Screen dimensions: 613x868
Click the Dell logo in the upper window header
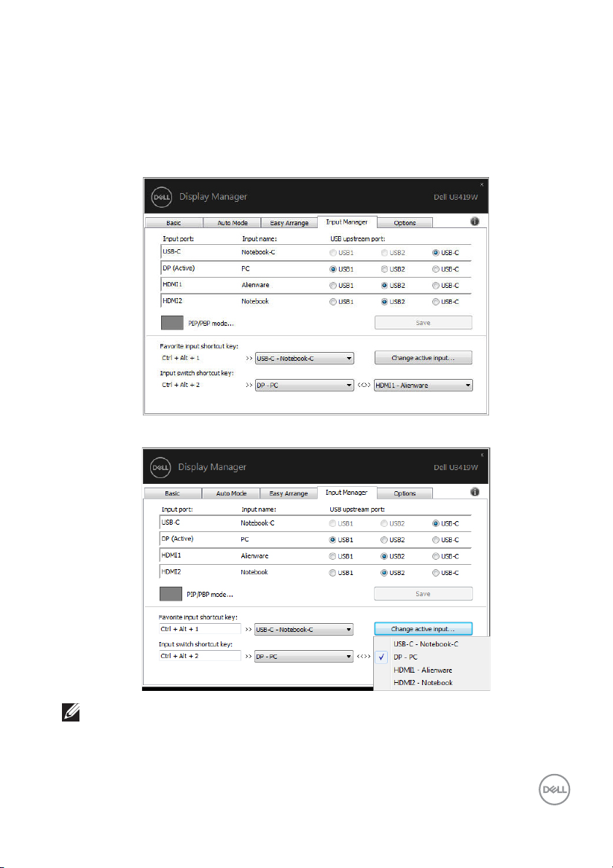pos(160,197)
